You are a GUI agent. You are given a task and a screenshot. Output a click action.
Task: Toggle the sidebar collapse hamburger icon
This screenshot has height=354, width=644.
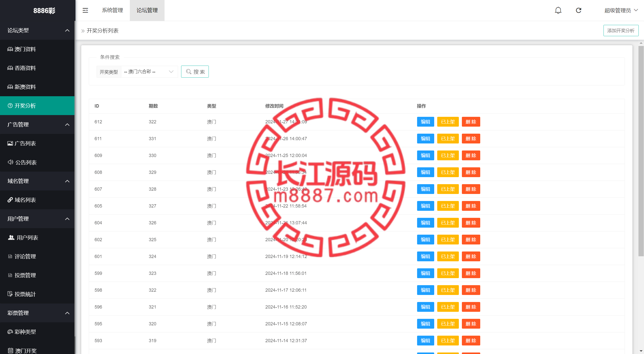pos(85,10)
